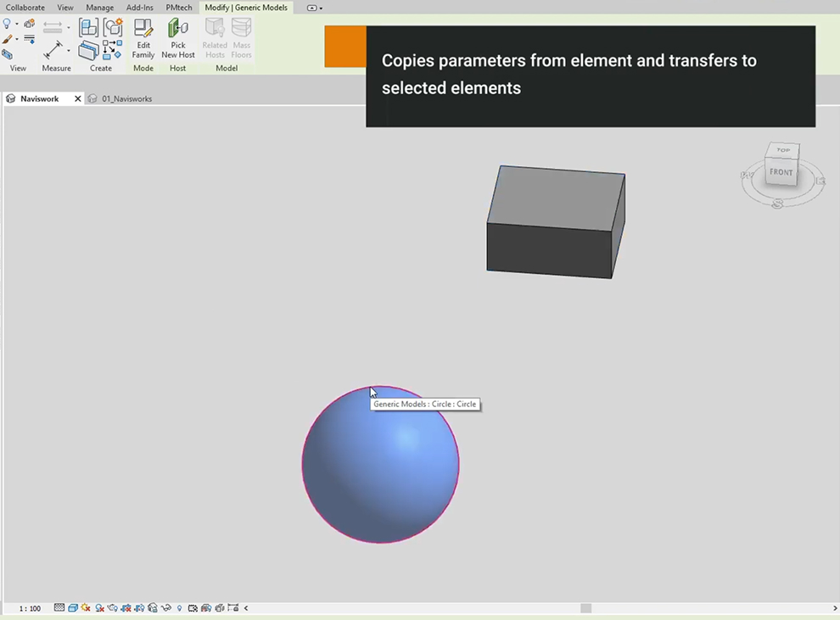Open the PMtech ribbon tab

178,8
